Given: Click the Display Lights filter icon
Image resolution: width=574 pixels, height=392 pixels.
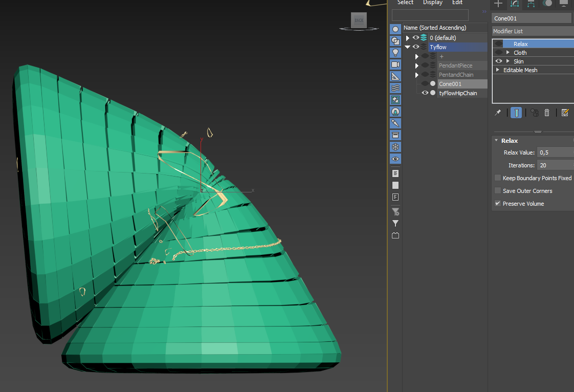Looking at the screenshot, I should [395, 53].
